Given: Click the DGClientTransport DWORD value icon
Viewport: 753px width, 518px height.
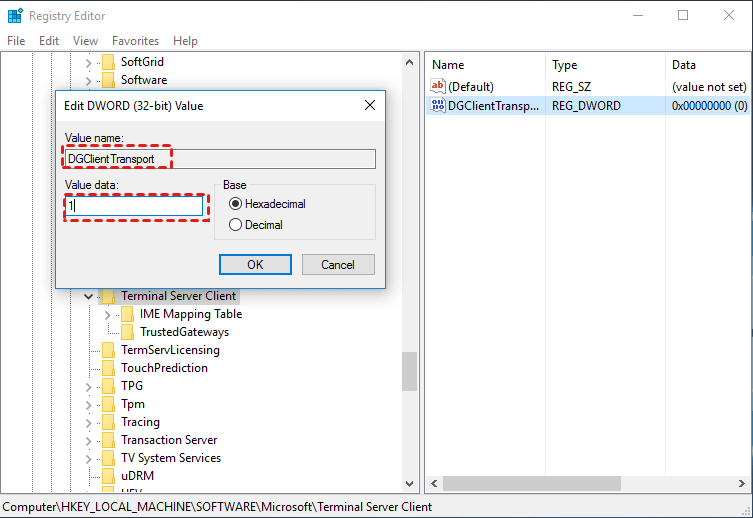Looking at the screenshot, I should pos(437,106).
